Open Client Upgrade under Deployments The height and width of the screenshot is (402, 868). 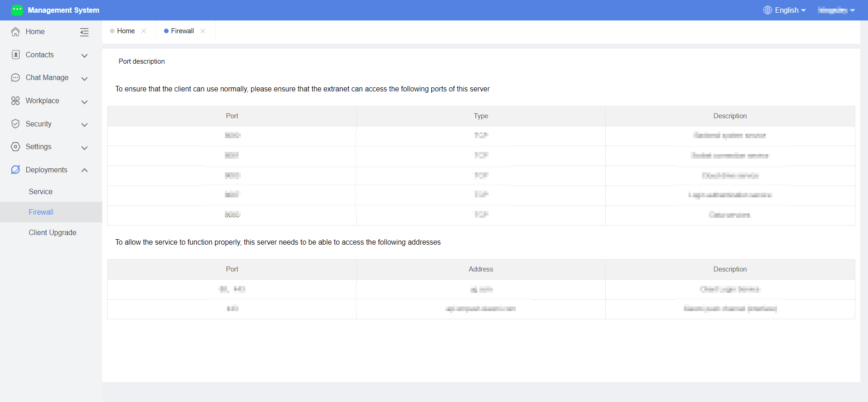(53, 233)
